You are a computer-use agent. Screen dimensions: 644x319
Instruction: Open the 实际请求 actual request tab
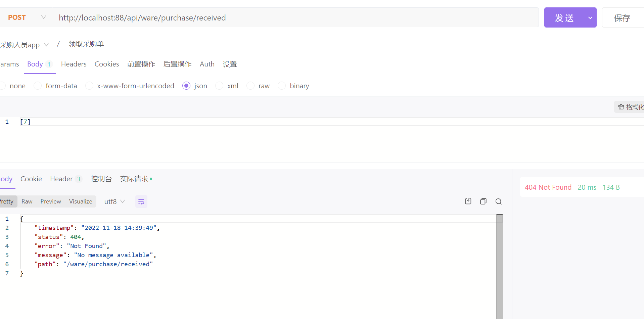(x=136, y=179)
